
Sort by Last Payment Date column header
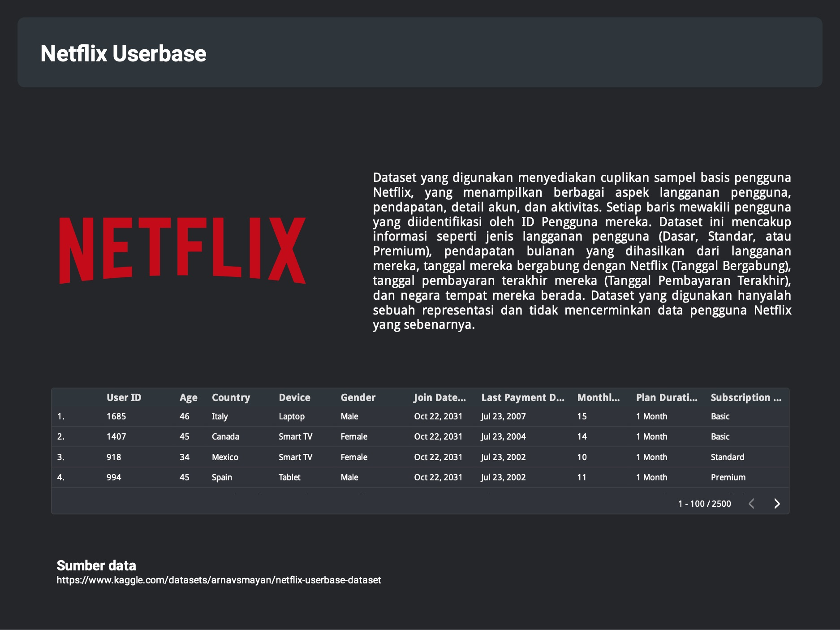coord(523,397)
